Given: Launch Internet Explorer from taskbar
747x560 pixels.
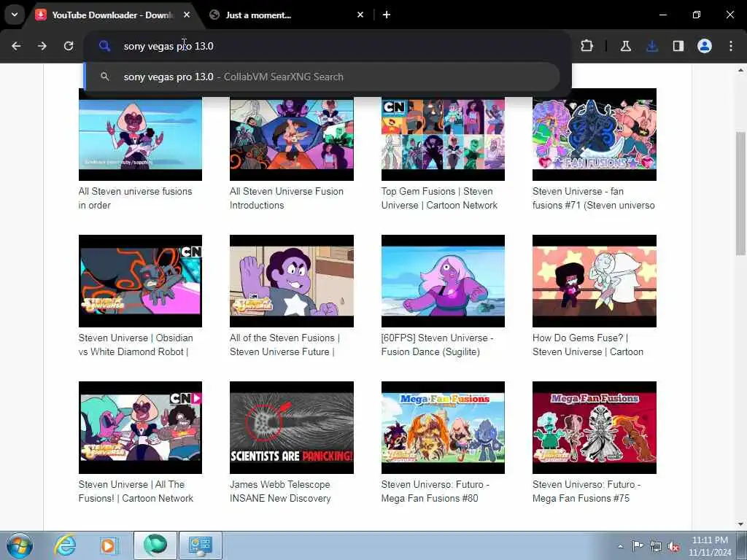Looking at the screenshot, I should pyautogui.click(x=64, y=545).
